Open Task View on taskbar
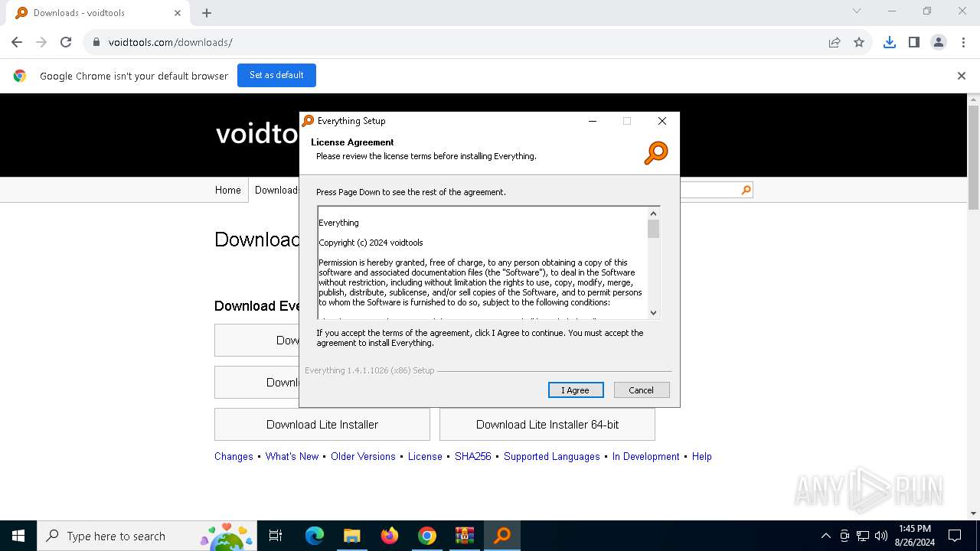Screen dimensions: 980x551 click(276, 536)
